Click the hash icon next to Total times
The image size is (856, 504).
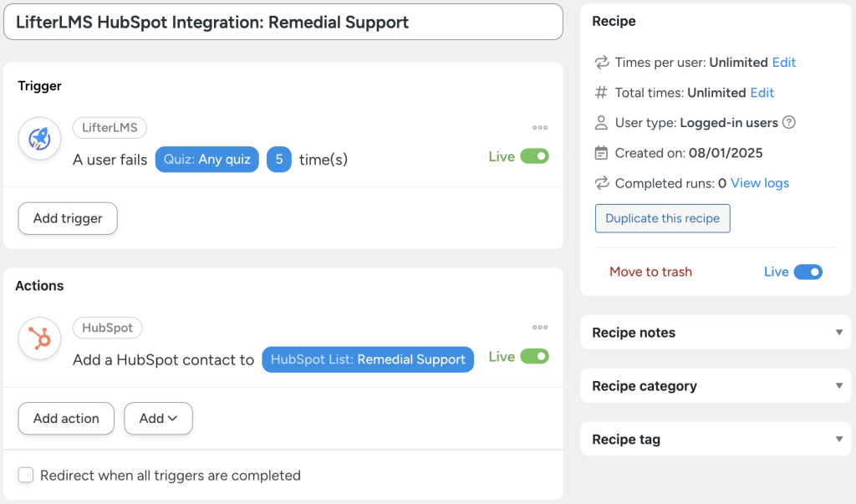pos(600,92)
